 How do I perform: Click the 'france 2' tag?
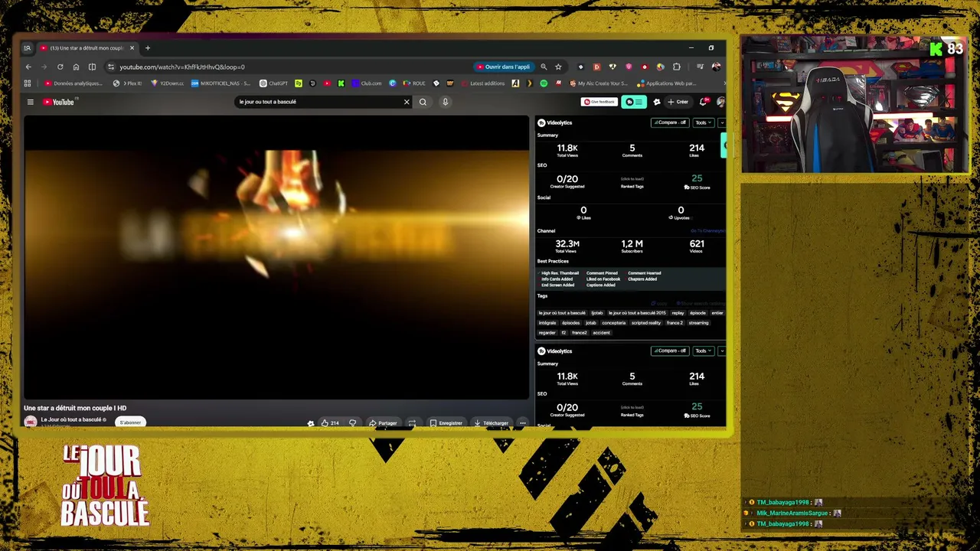(675, 323)
